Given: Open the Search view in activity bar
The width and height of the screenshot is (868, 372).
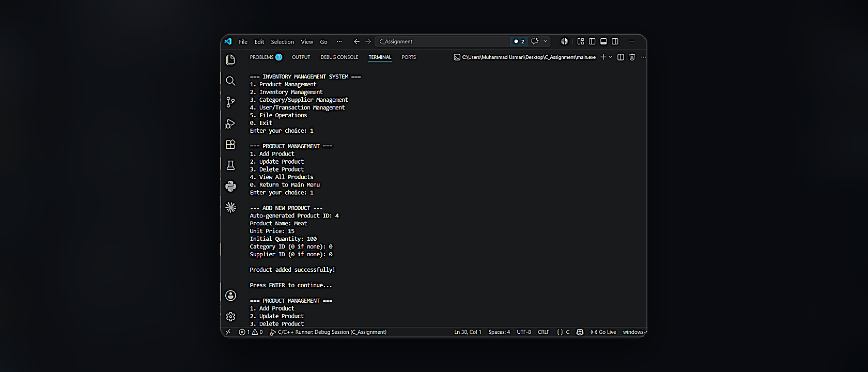Looking at the screenshot, I should (x=230, y=81).
